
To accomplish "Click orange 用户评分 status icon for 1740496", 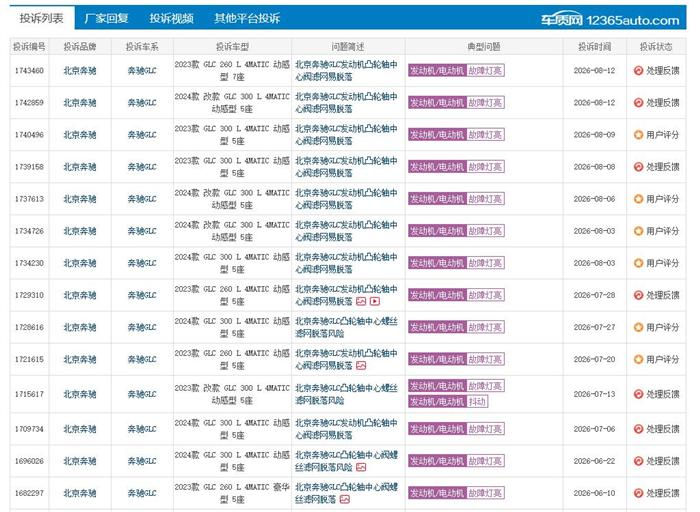I will click(x=638, y=135).
